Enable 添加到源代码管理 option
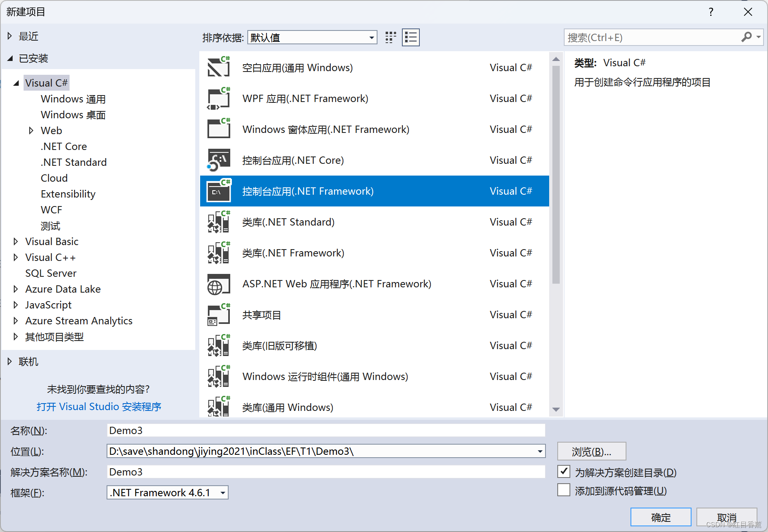 (563, 490)
